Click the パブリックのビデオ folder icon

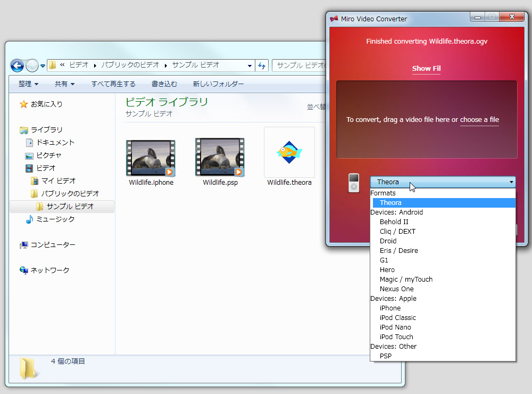tap(34, 194)
